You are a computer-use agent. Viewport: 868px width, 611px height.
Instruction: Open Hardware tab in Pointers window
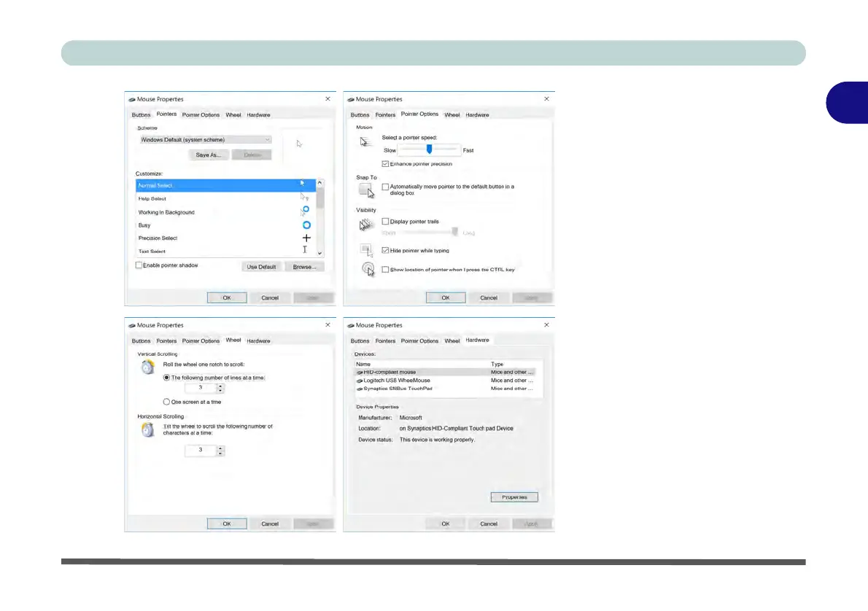pyautogui.click(x=258, y=115)
